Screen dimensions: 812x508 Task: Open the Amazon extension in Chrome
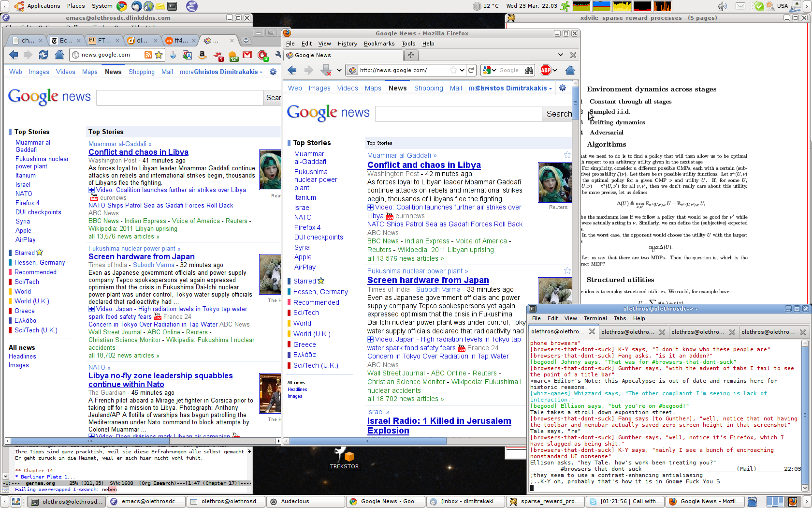click(x=203, y=55)
